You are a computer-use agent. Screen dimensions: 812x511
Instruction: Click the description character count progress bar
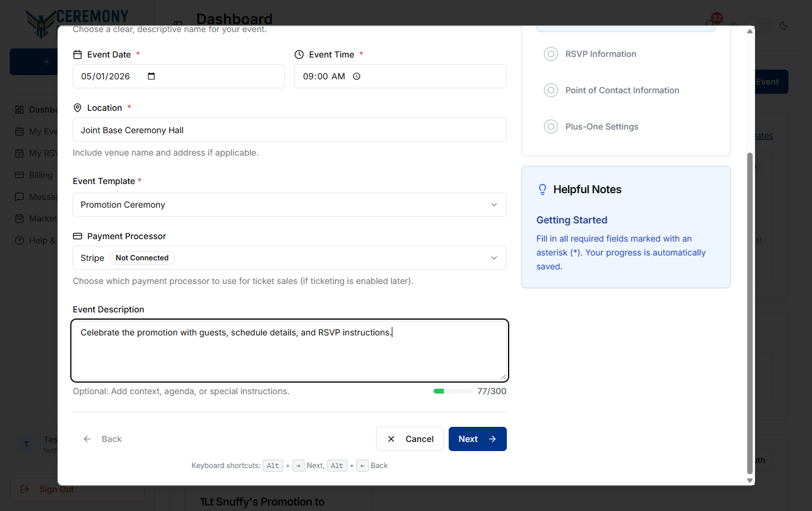[x=453, y=391]
